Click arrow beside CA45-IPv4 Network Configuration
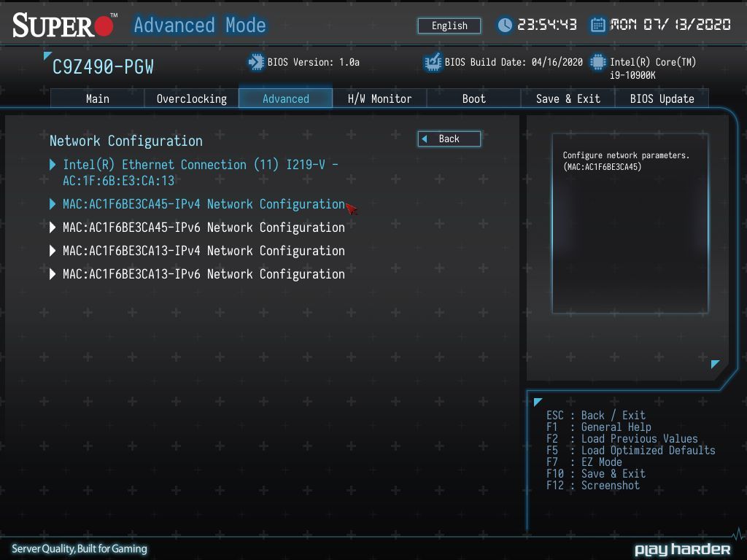The height and width of the screenshot is (560, 747). pyautogui.click(x=53, y=204)
